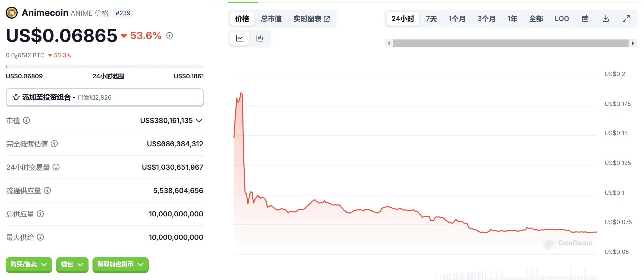Screen dimensions: 644x280
Task: Expand chart to fullscreen
Action: pos(626,19)
